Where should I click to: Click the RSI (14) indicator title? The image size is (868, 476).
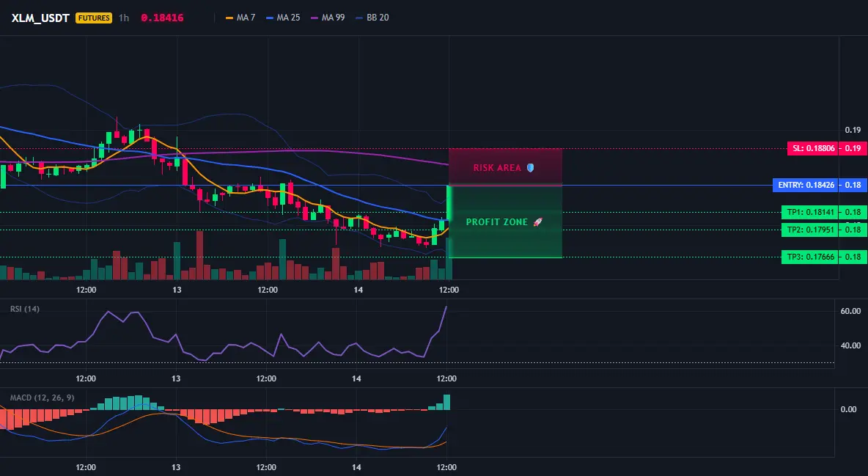pyautogui.click(x=25, y=309)
